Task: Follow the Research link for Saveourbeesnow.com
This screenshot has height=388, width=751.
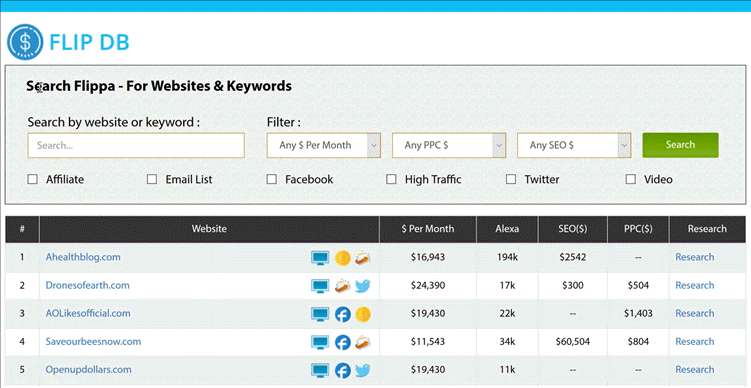Action: (x=694, y=342)
